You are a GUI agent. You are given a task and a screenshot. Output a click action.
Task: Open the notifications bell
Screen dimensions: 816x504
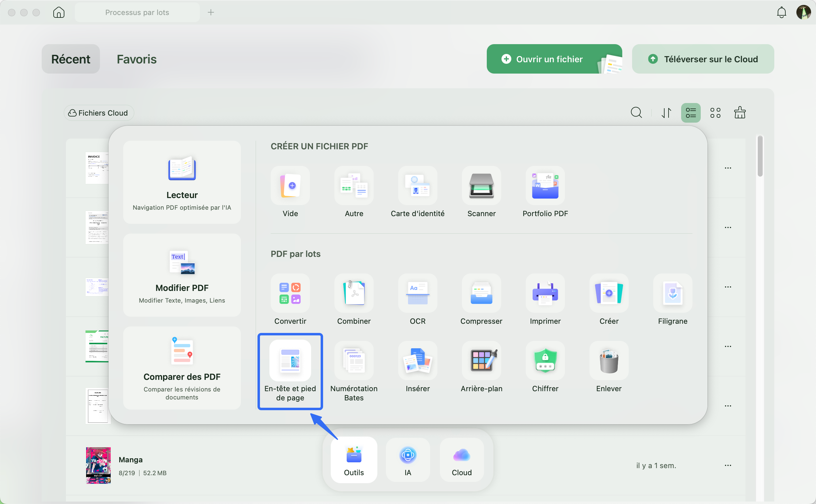tap(781, 12)
